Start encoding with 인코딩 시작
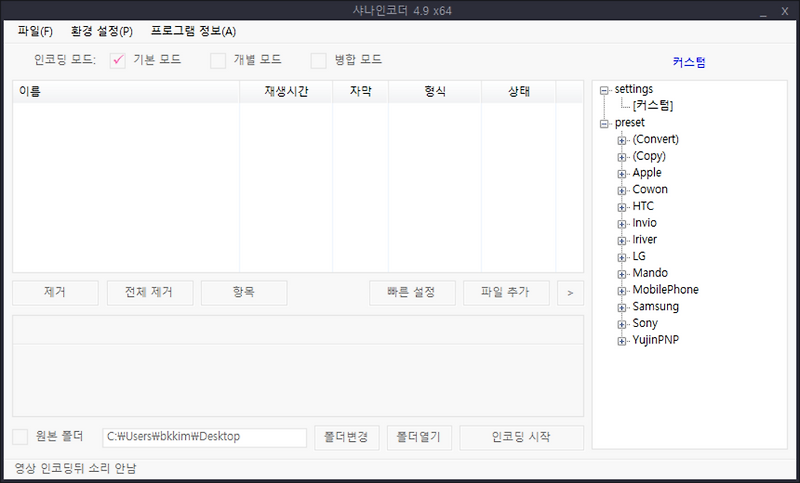This screenshot has height=483, width=800. [521, 438]
